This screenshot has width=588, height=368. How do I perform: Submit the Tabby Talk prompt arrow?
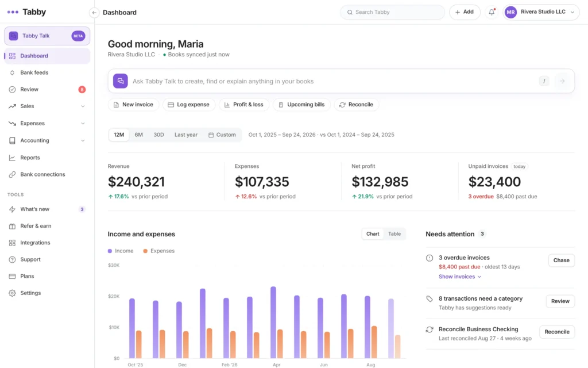point(562,81)
